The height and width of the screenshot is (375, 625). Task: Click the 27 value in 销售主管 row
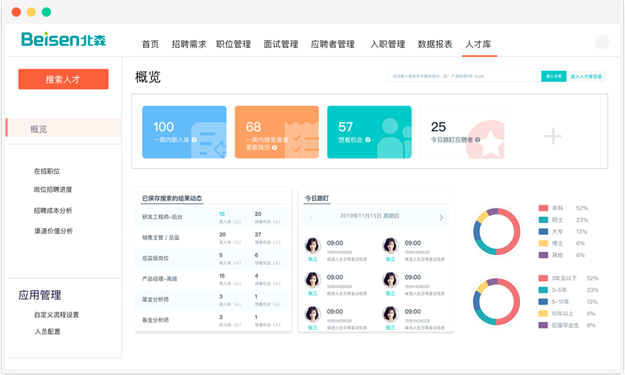[x=258, y=235]
